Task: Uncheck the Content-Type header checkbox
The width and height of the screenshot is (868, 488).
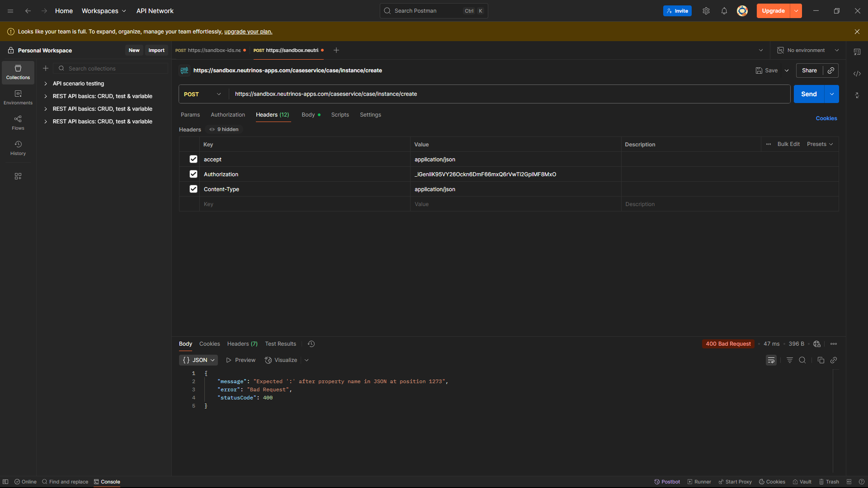Action: [x=193, y=189]
